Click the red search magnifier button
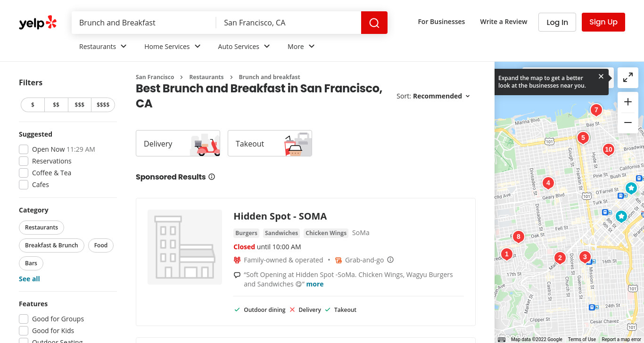 tap(374, 23)
